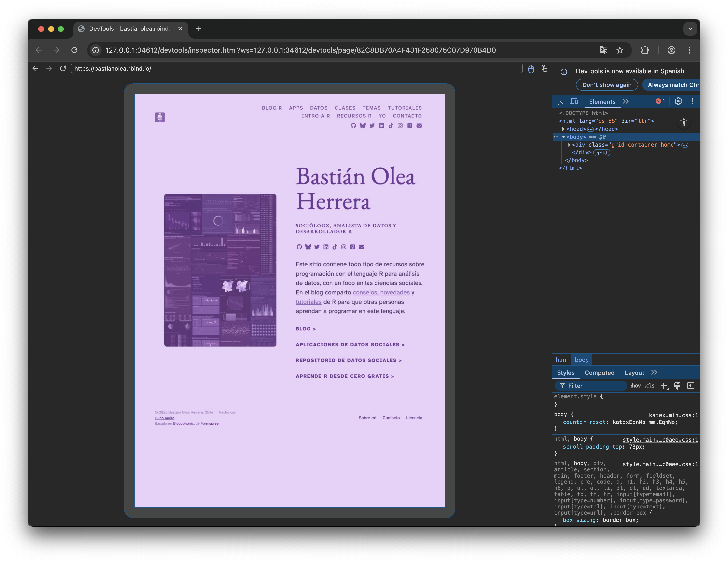Bookmark this tab with the star
Viewport: 728px width, 563px height.
620,50
